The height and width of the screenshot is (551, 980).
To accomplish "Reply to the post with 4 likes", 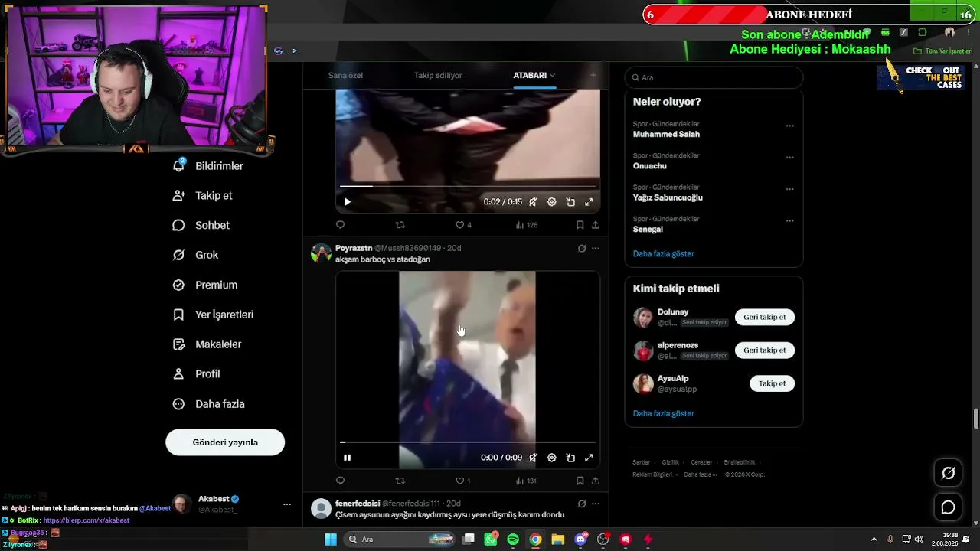I will 340,225.
